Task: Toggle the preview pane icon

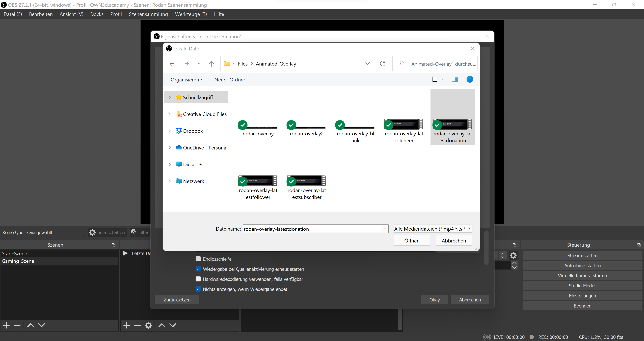Action: 454,79
